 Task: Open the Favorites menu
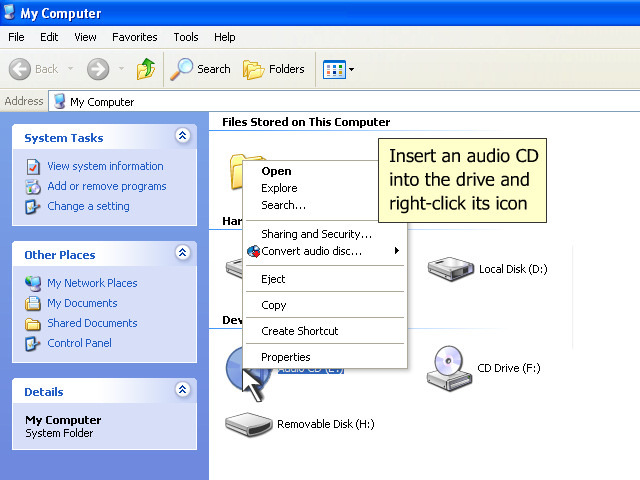coord(134,37)
